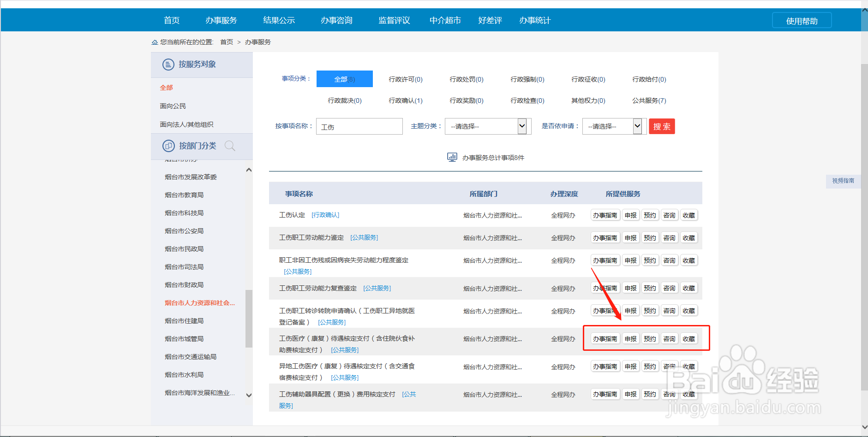Viewport: 868px width, 437px height.
Task: Select 办事咨询 in the top menu
Action: pos(337,20)
